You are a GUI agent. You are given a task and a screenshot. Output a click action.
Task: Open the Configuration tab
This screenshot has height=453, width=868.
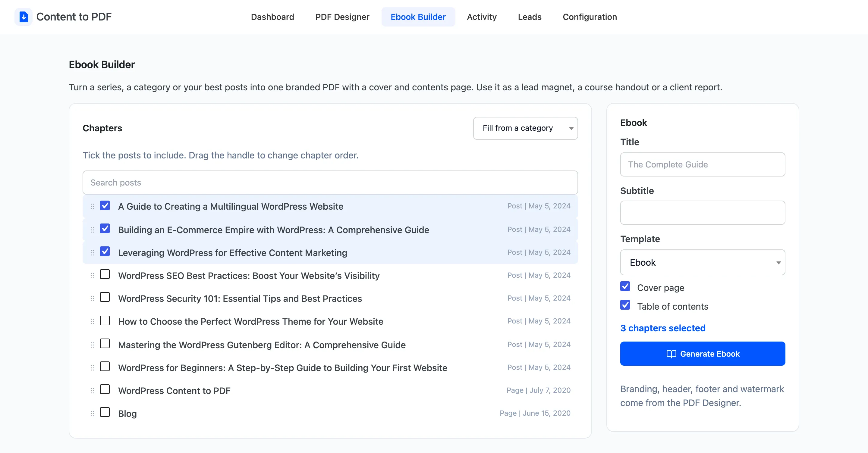point(590,17)
